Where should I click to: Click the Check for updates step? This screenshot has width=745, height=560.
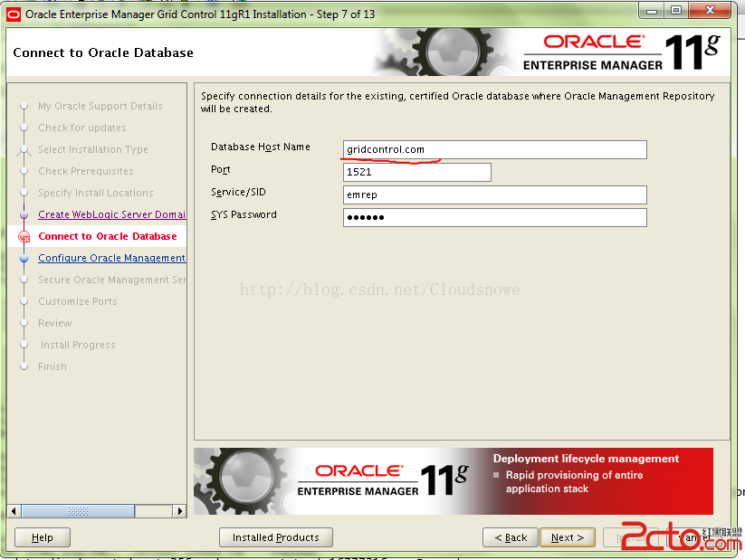pos(82,128)
